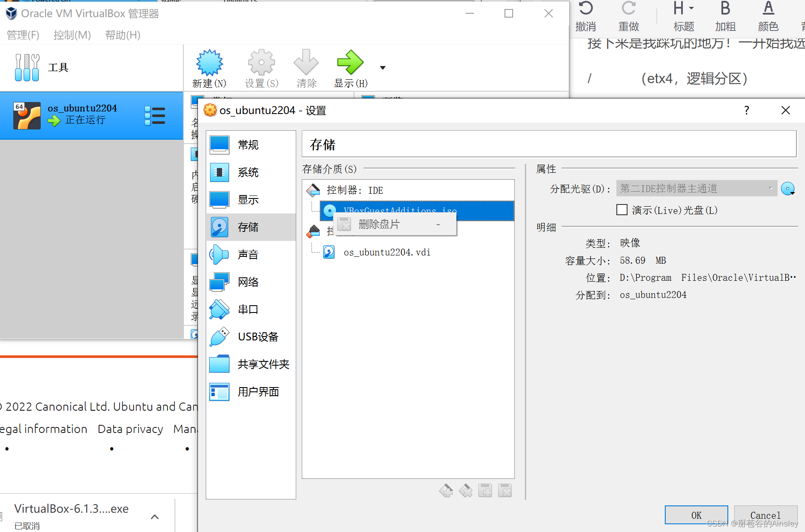Click the remove attachment icon
Image resolution: width=805 pixels, height=532 pixels.
(505, 490)
